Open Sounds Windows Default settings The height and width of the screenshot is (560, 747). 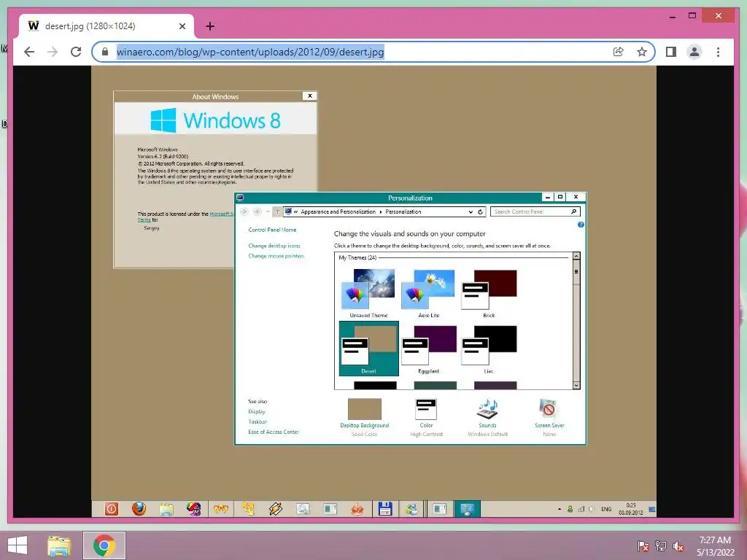coord(487,417)
